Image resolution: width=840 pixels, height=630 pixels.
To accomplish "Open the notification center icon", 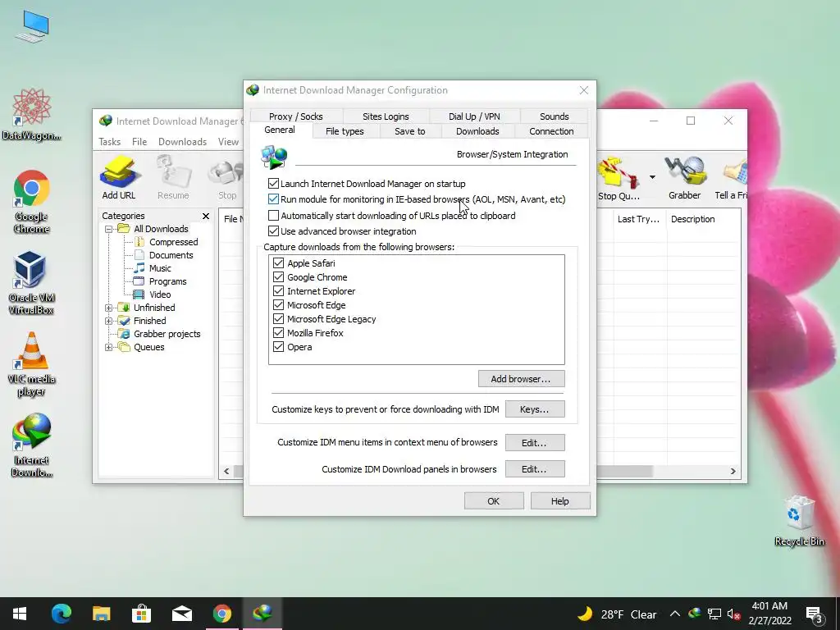I will pos(815,614).
